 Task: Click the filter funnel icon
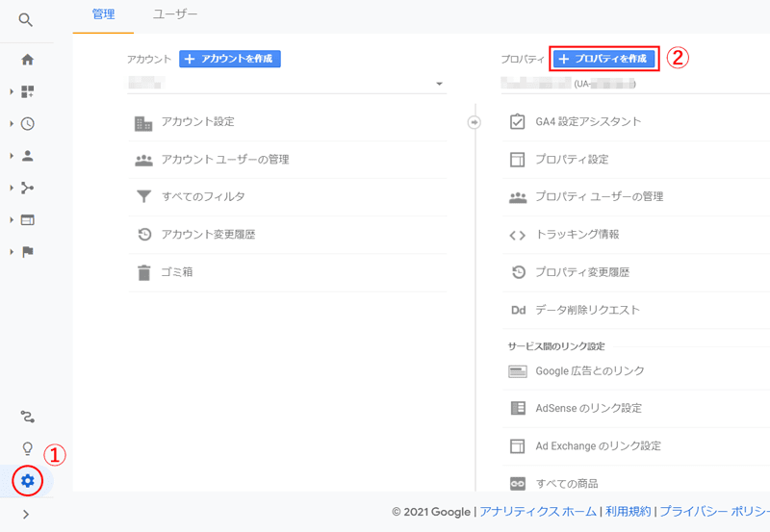pyautogui.click(x=143, y=197)
